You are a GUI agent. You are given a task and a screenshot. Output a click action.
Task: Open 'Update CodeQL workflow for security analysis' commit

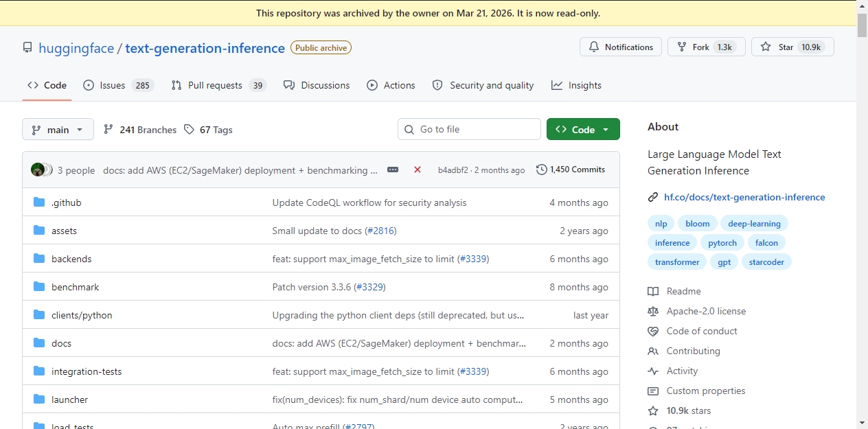(369, 202)
